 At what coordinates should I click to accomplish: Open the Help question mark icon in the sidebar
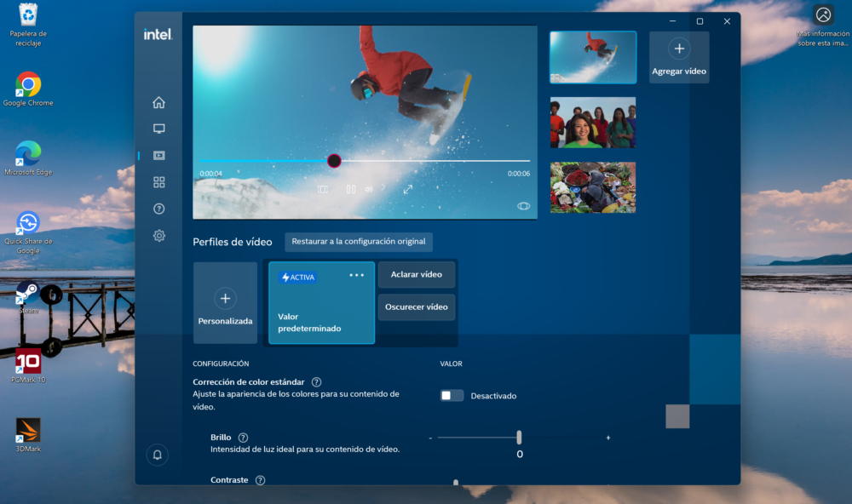click(158, 209)
